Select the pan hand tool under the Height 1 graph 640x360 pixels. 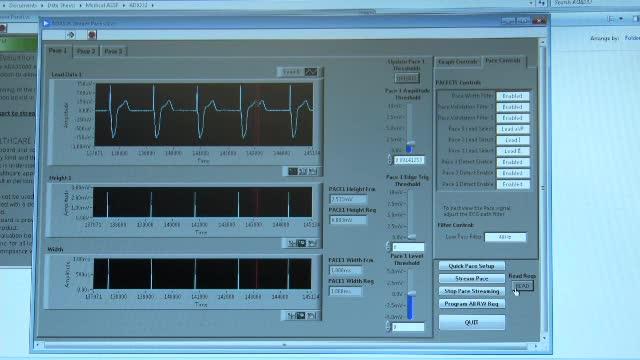click(x=312, y=243)
